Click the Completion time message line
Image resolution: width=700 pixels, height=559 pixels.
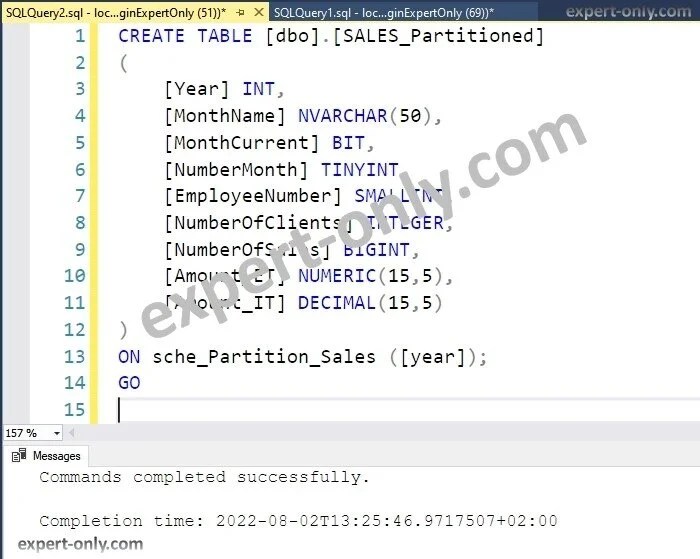(x=298, y=521)
